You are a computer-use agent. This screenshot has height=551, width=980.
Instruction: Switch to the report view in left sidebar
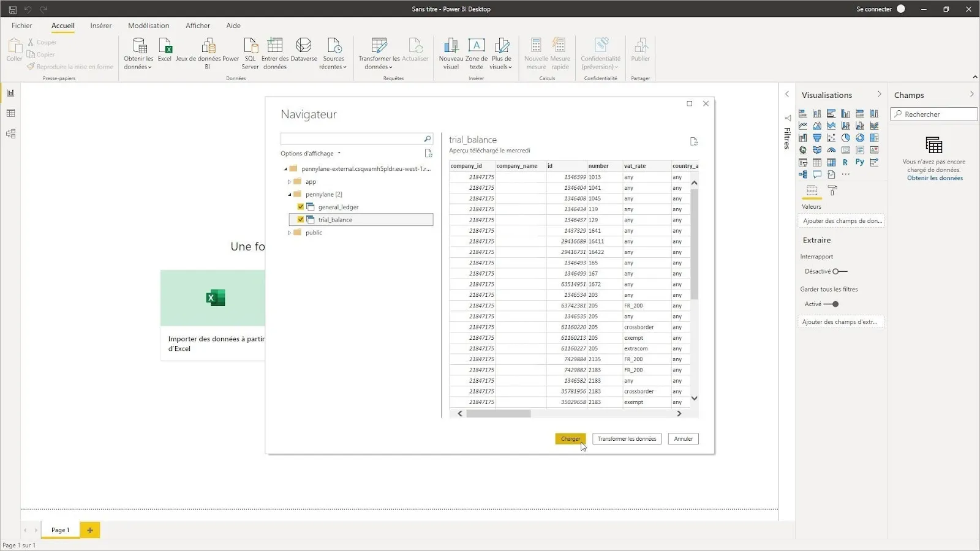tap(10, 93)
